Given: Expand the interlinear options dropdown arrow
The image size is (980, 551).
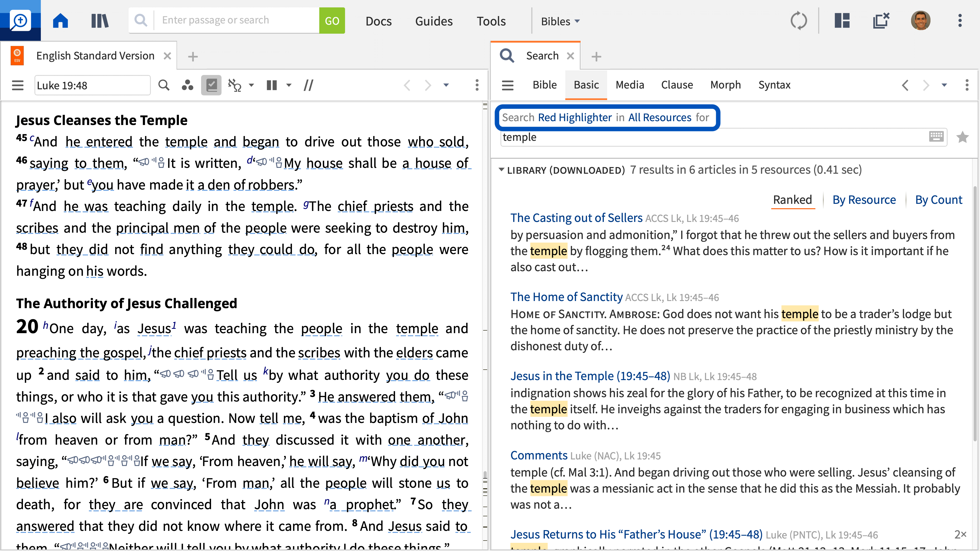Looking at the screenshot, I should (x=251, y=85).
